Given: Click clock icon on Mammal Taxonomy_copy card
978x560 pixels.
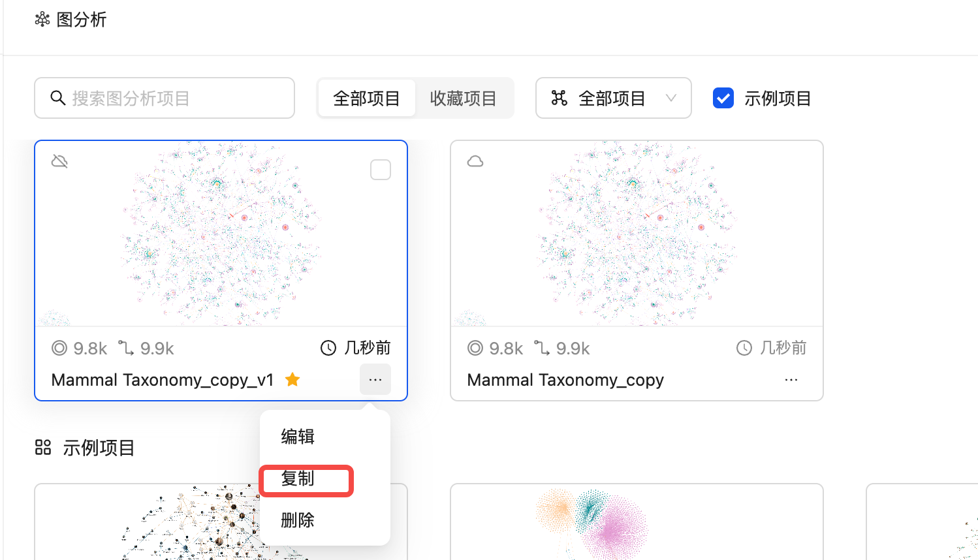Looking at the screenshot, I should [x=744, y=348].
